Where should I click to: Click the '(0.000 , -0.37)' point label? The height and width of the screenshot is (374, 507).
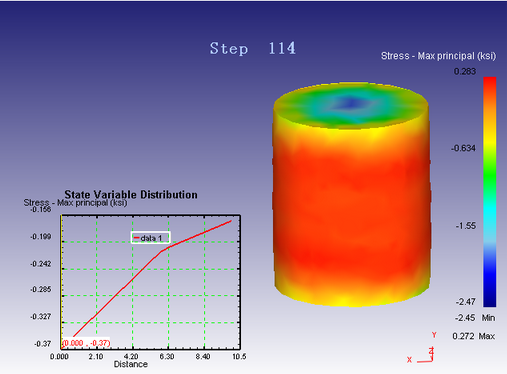[86, 343]
